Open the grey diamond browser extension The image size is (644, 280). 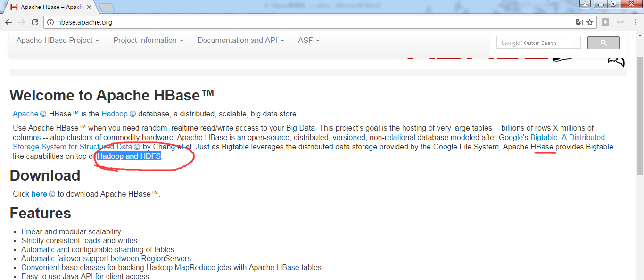605,22
